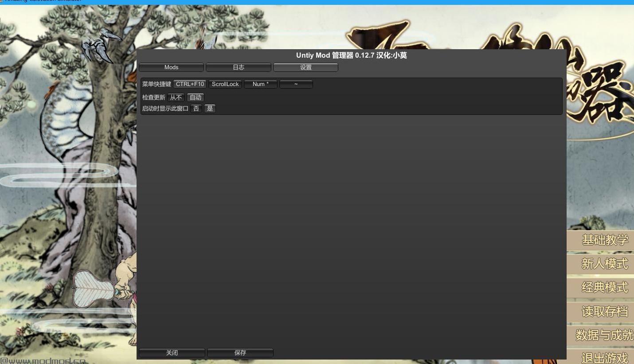The height and width of the screenshot is (364, 634).
Task: Choose ScrollLock as menu hotkey
Action: click(225, 84)
